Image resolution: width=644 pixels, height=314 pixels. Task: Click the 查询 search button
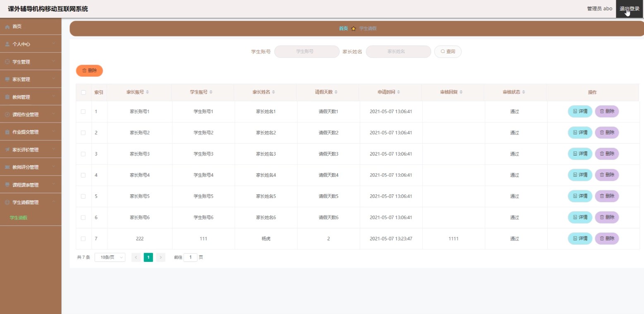448,52
